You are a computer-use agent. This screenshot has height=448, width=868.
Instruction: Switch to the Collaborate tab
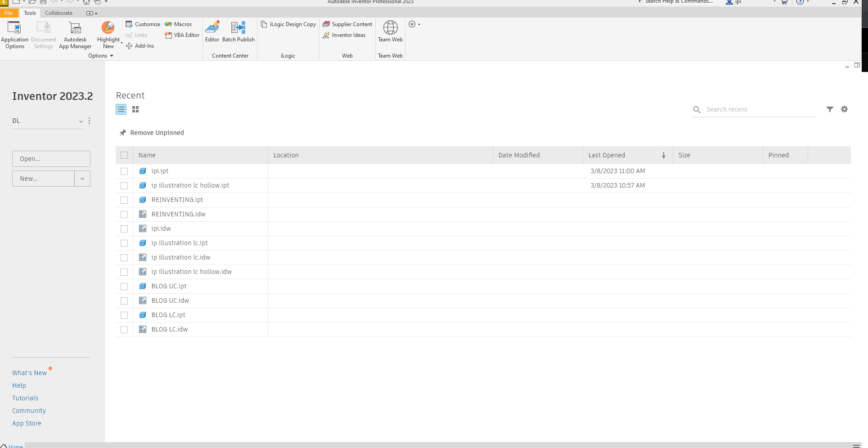tap(58, 13)
